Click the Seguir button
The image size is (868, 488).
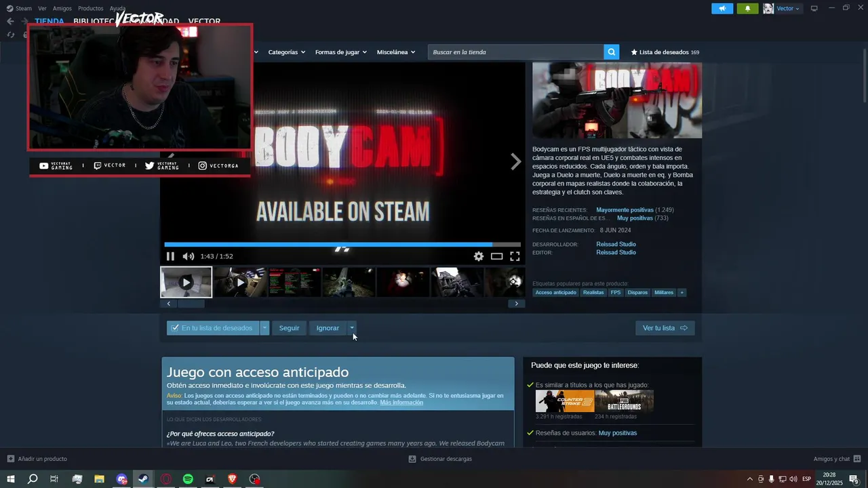(x=289, y=328)
